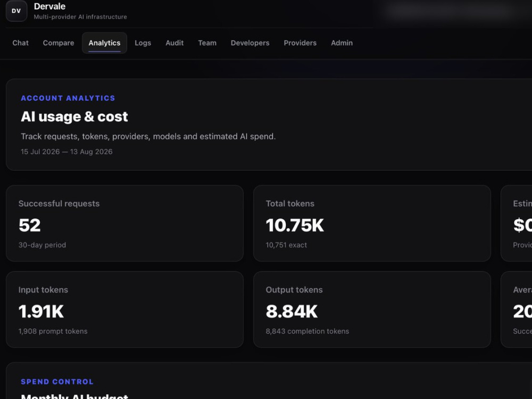This screenshot has width=532, height=399.
Task: Click the 'Successful requests' card title
Action: pyautogui.click(x=59, y=204)
